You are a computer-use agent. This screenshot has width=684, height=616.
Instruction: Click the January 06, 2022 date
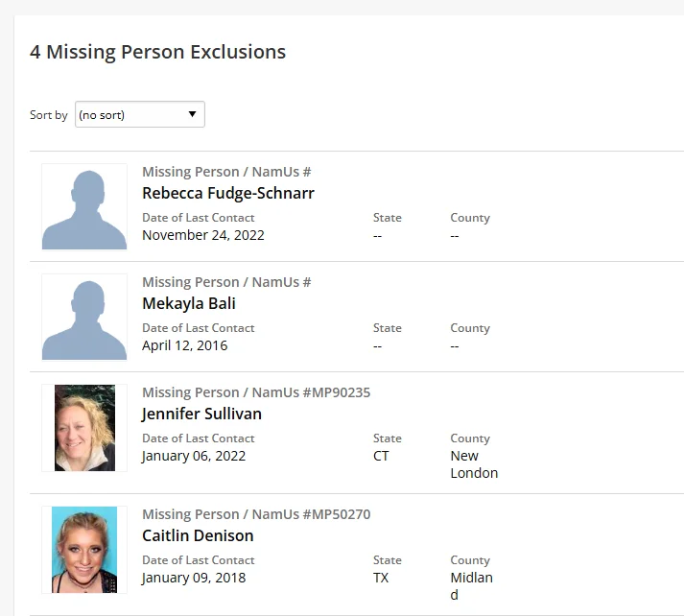click(194, 456)
